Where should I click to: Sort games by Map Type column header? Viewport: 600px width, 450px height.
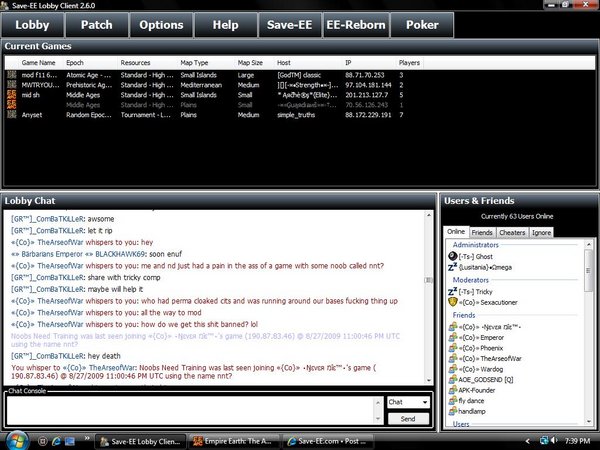coord(195,62)
